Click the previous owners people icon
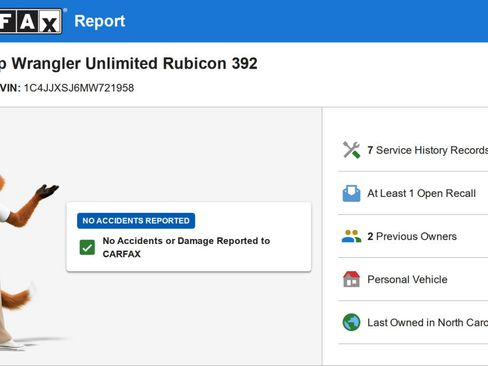 tap(351, 236)
